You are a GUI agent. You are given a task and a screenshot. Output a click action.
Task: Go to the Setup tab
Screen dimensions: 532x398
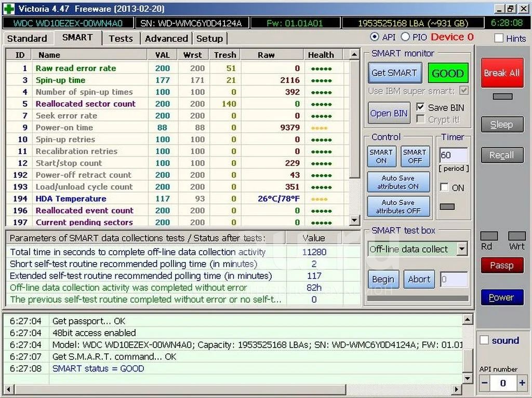(x=209, y=38)
